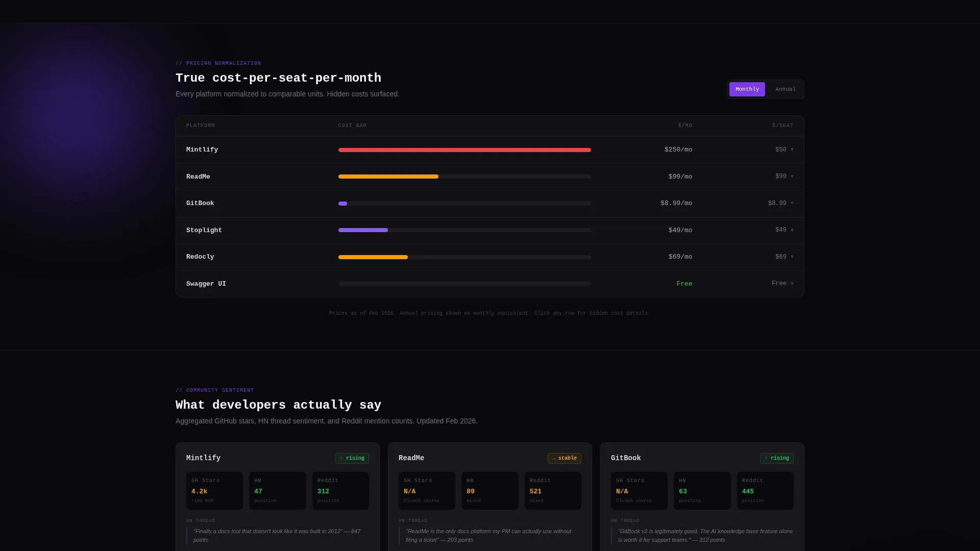This screenshot has height=551, width=980.
Task: Click the $49/mo price cell
Action: [680, 230]
